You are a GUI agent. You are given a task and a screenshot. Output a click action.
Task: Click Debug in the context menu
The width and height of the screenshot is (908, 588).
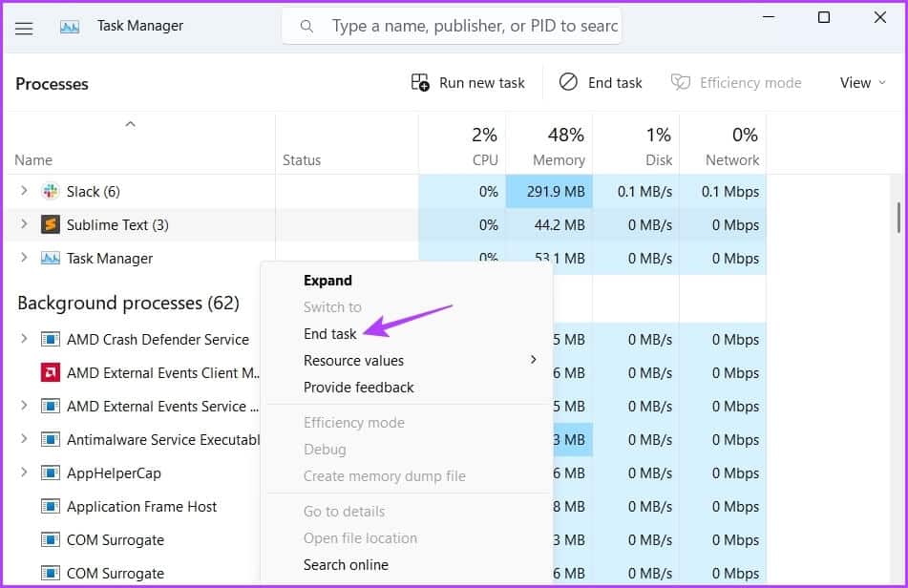pyautogui.click(x=325, y=450)
